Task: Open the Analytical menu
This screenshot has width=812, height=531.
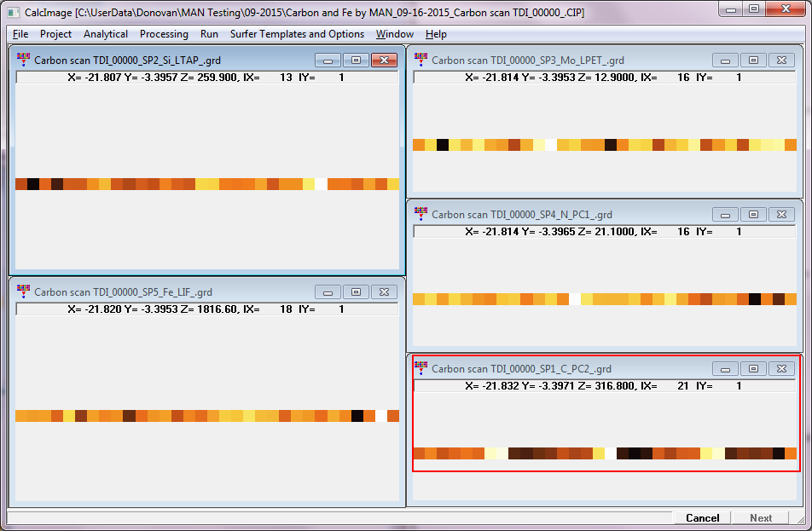Action: (x=106, y=34)
